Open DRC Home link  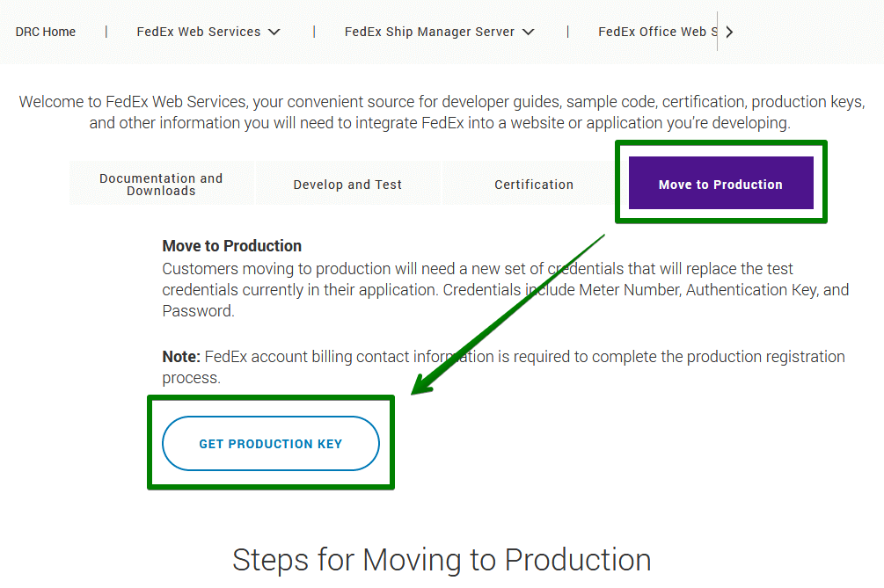click(46, 32)
